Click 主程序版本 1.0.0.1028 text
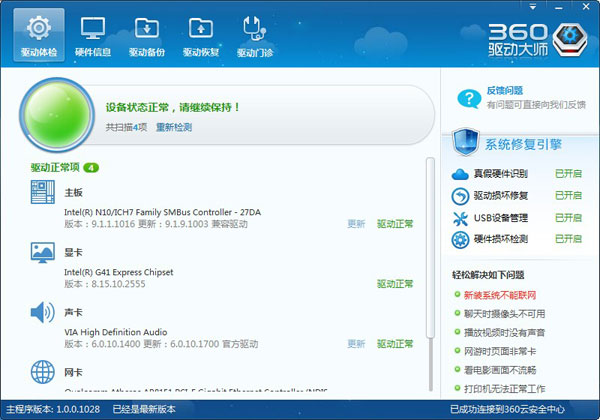 53,409
